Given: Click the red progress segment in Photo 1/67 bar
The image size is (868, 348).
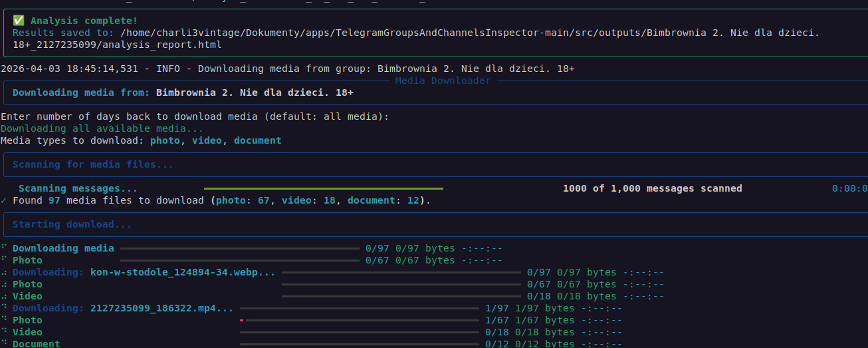Looking at the screenshot, I should tap(242, 320).
